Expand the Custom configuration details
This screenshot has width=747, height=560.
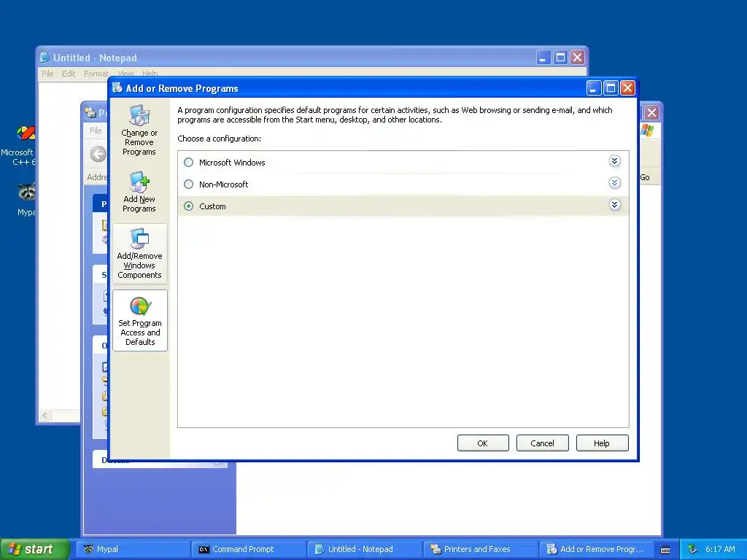coord(614,205)
